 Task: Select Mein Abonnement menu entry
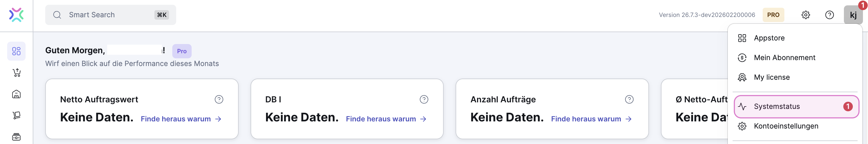click(784, 58)
